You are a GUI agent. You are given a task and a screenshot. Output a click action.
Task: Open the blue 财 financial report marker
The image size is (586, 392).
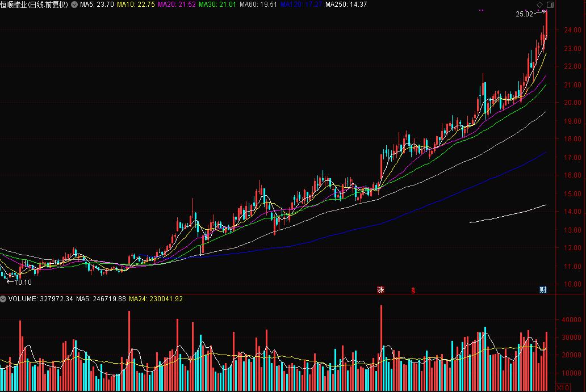pos(543,290)
